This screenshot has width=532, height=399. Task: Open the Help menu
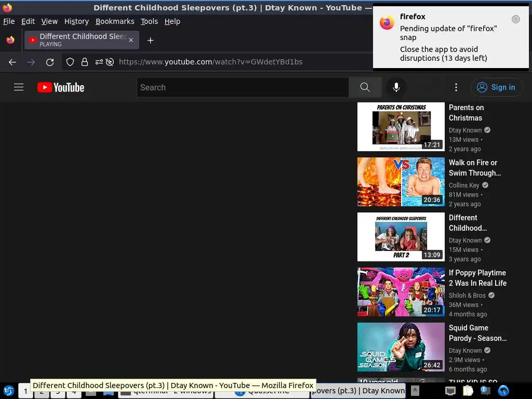pos(172,21)
